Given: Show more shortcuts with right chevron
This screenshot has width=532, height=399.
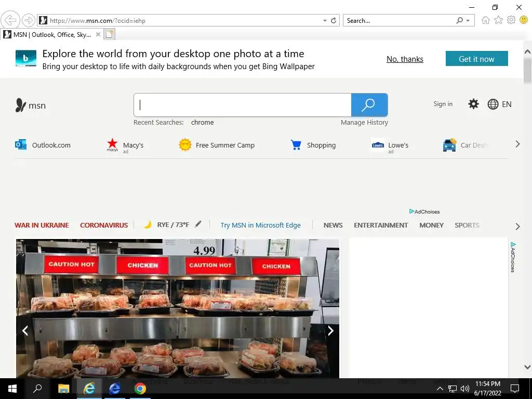Looking at the screenshot, I should (x=517, y=144).
